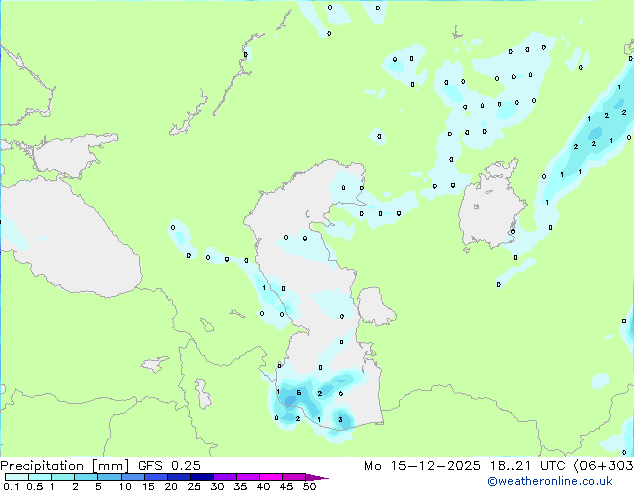Click the 30–35 mm purple swatch
Screen dimensions: 634x490
[225, 477]
